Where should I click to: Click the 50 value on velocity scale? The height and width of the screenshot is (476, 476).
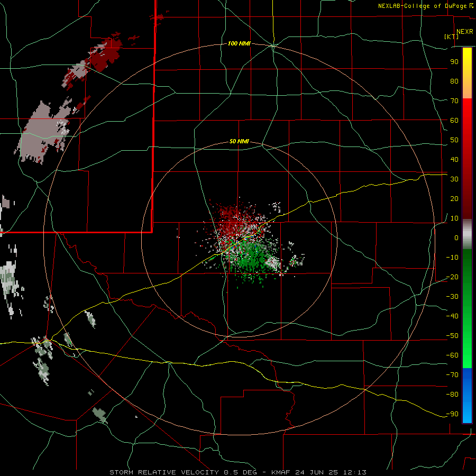[x=454, y=140]
